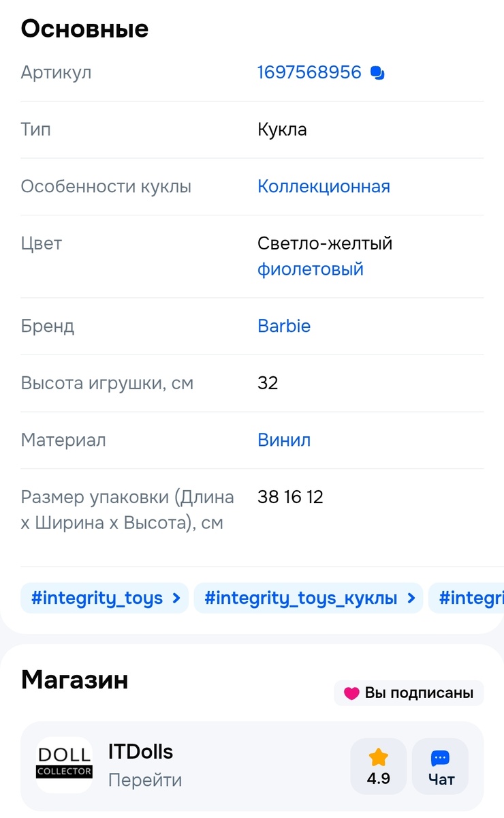
Task: Toggle following of the shop via heart badge
Action: [x=352, y=693]
